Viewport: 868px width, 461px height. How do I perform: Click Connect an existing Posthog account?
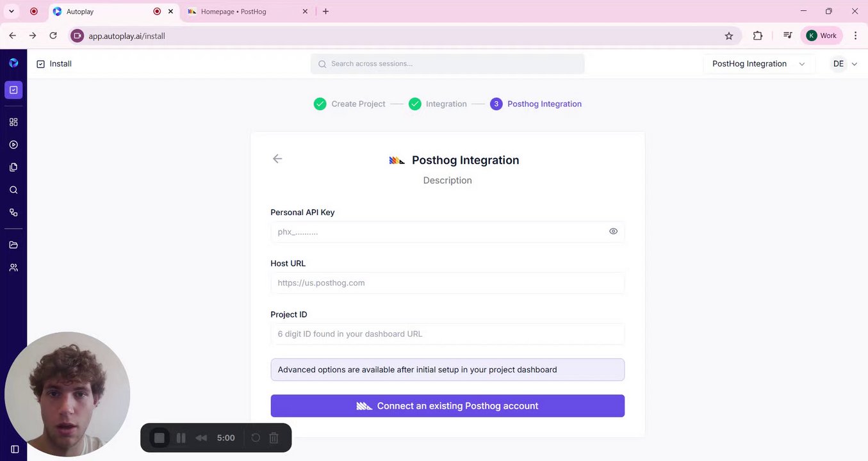(x=447, y=406)
